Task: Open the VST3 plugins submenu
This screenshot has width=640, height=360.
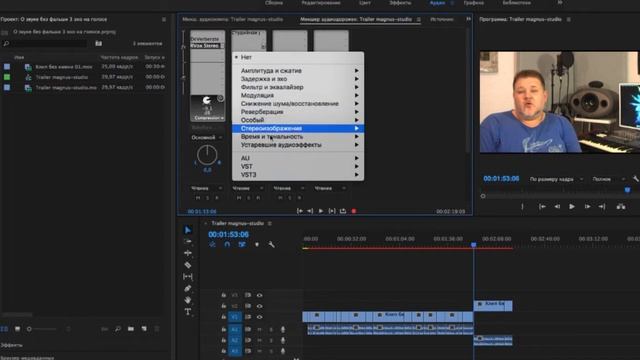Action: click(298, 175)
